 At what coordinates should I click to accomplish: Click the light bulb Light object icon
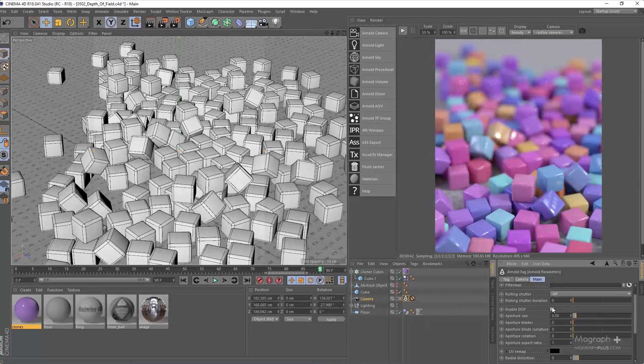(276, 23)
